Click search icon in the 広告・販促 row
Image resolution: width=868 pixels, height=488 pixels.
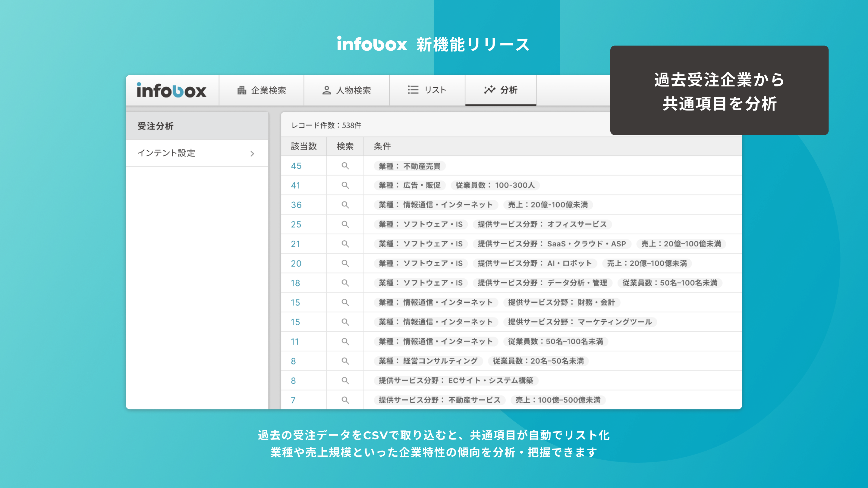pos(345,185)
